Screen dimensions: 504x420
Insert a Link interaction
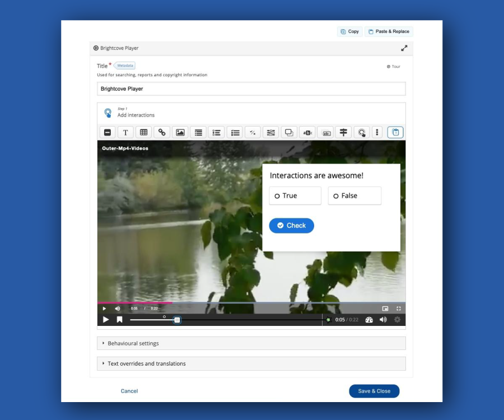[x=162, y=133]
